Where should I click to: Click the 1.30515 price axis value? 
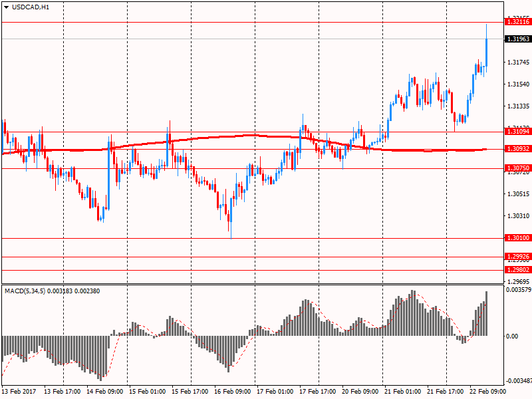click(x=518, y=194)
